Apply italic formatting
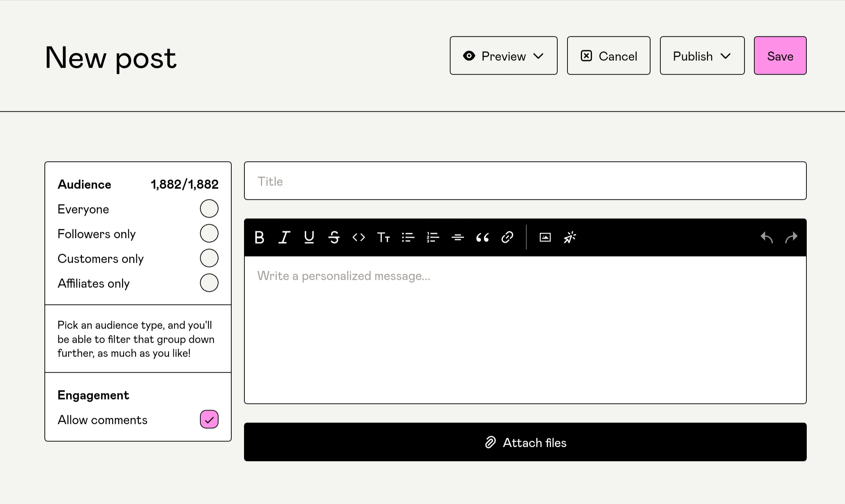This screenshot has height=504, width=845. tap(284, 238)
